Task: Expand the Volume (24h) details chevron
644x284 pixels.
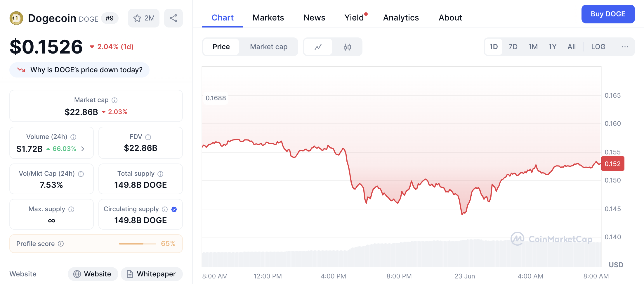Action: pyautogui.click(x=83, y=149)
